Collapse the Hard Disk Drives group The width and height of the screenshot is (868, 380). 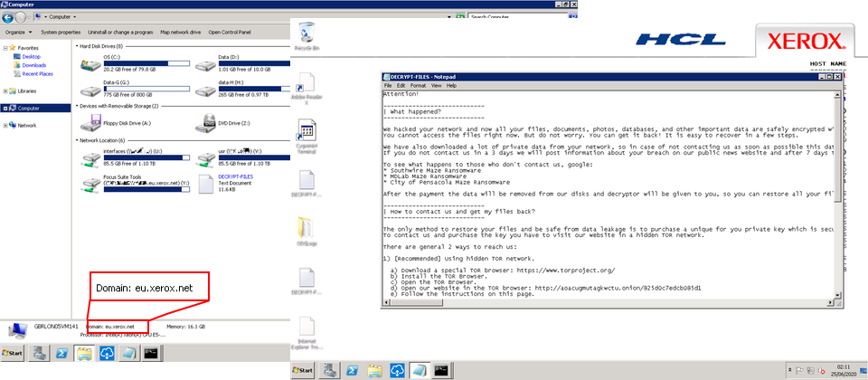pos(77,46)
